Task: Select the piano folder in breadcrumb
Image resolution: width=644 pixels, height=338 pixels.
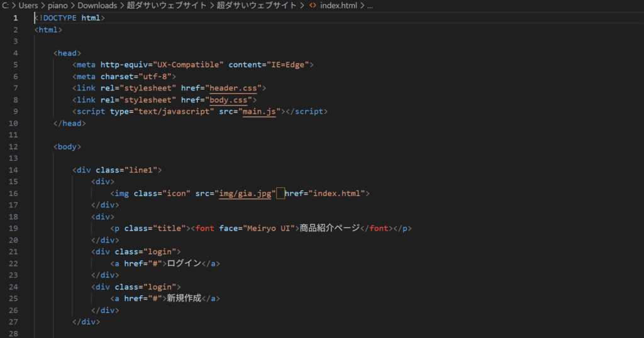Action: click(x=58, y=6)
